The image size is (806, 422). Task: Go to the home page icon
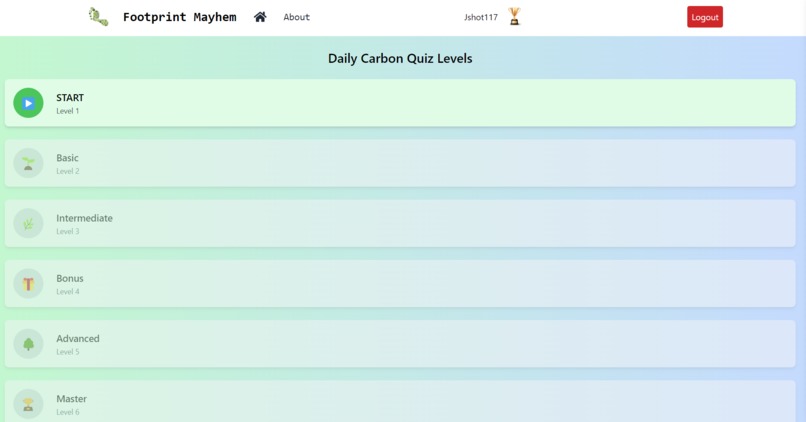pyautogui.click(x=260, y=17)
